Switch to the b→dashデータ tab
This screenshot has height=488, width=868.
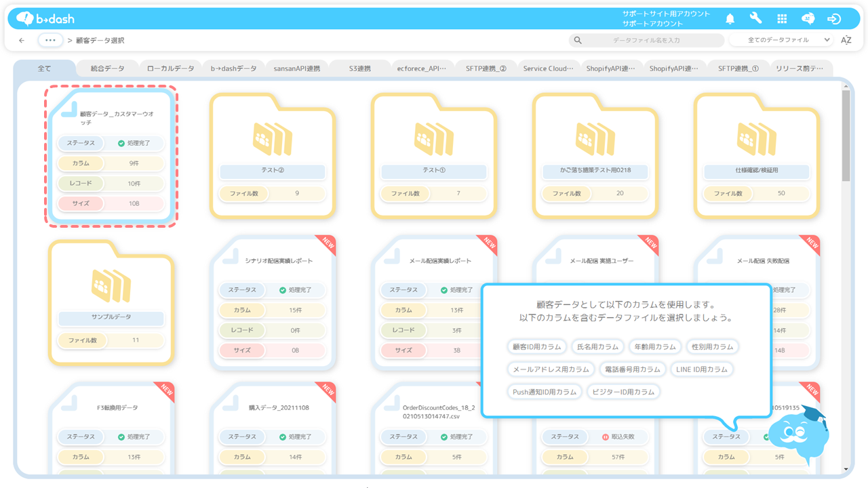pyautogui.click(x=234, y=68)
